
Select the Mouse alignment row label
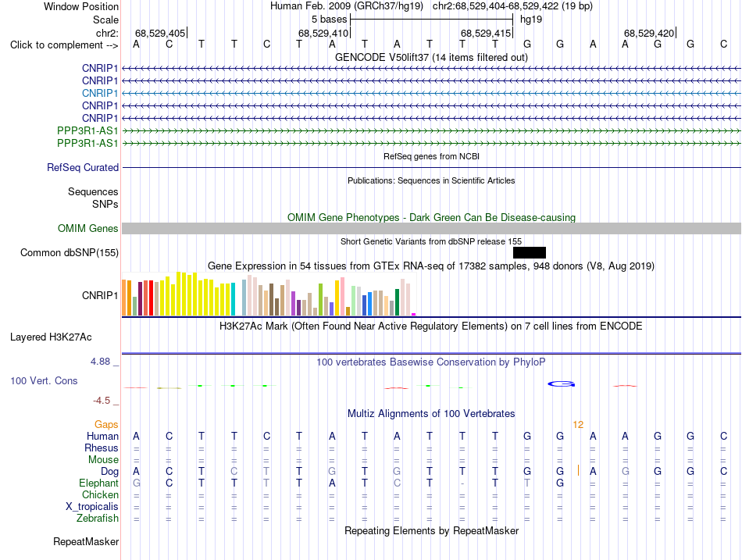104,460
